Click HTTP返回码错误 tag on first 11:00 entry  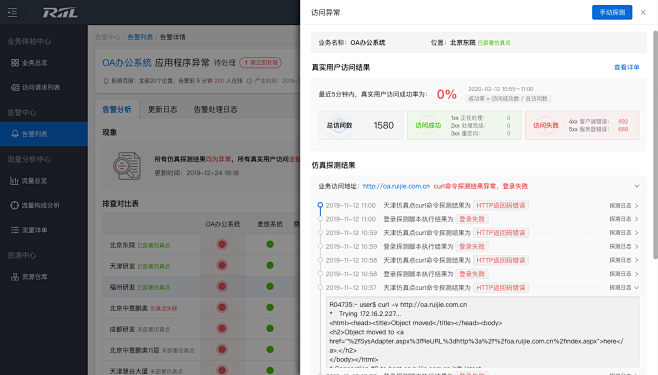coord(501,206)
